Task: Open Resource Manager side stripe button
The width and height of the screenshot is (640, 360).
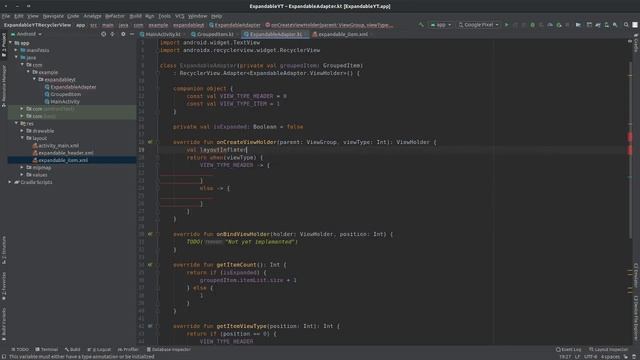Action: pos(4,86)
